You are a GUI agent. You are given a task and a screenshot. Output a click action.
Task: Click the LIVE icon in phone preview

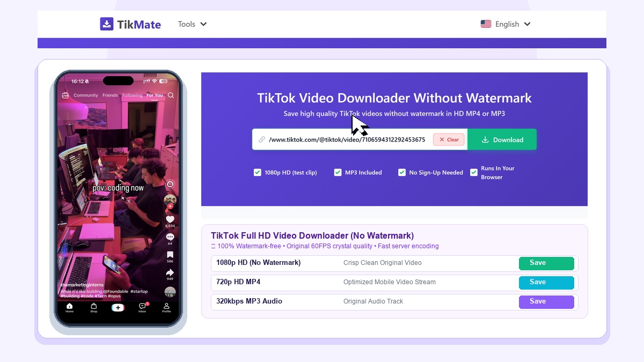coord(65,95)
